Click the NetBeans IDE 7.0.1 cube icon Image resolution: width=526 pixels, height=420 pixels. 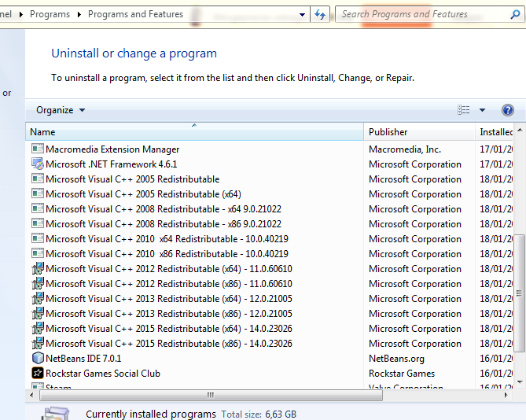(x=38, y=358)
